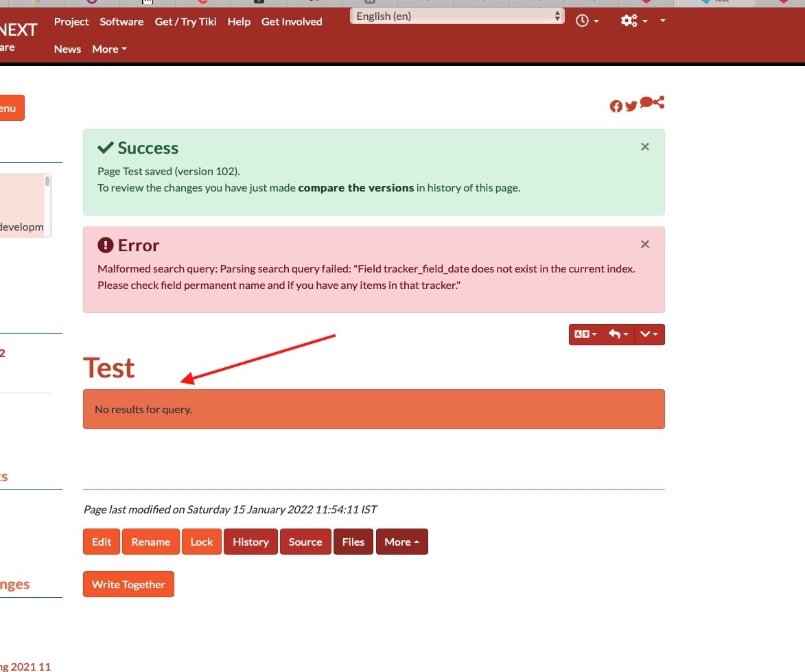Click the 'No results for query.' message
Viewport: 805px width, 672px height.
click(143, 410)
